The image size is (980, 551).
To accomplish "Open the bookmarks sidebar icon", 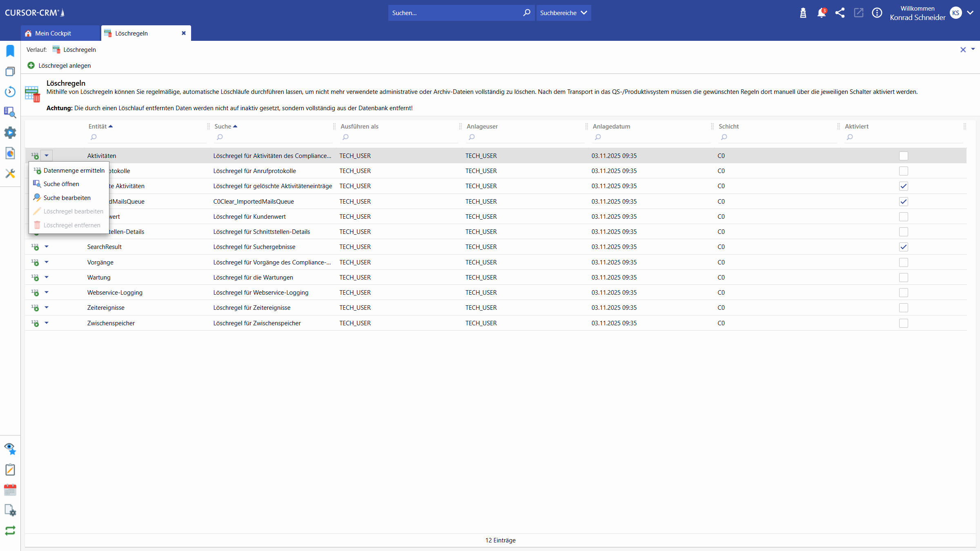I will tap(10, 51).
